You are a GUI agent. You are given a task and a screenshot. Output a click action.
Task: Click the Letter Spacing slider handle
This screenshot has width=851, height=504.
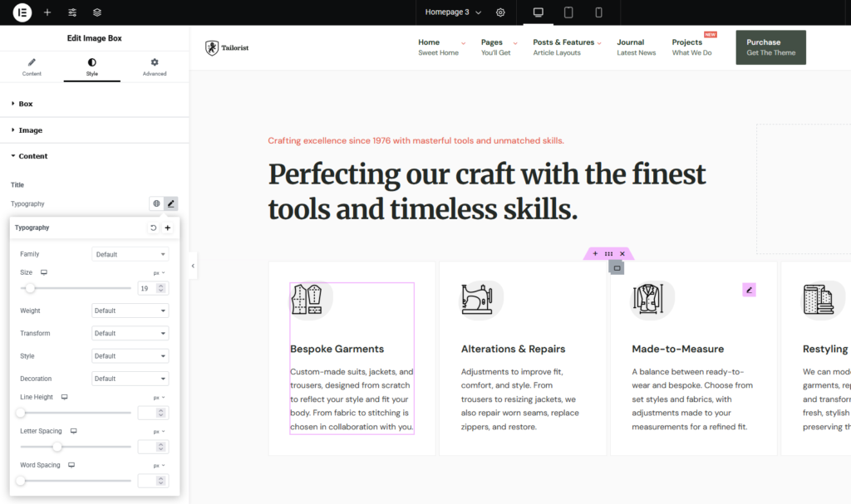(57, 447)
